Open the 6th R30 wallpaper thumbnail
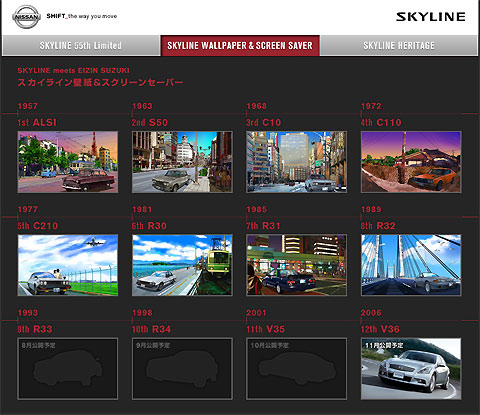This screenshot has width=480, height=415. (x=182, y=265)
